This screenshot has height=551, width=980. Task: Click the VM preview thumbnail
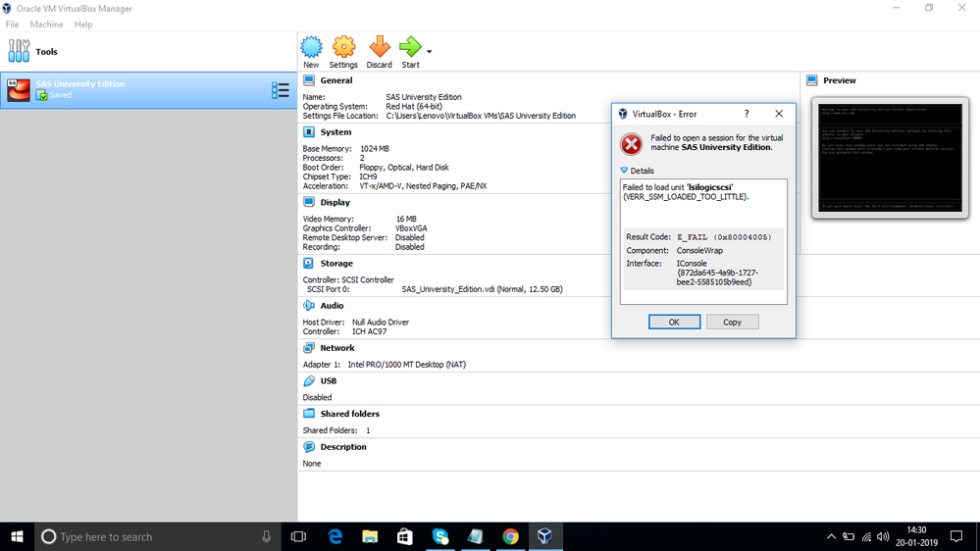(x=890, y=158)
